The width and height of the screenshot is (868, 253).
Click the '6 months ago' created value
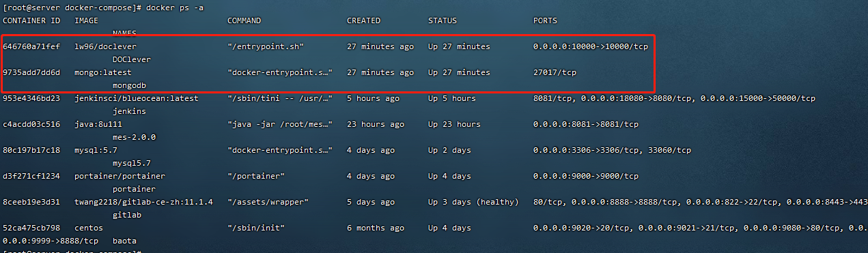(x=376, y=228)
